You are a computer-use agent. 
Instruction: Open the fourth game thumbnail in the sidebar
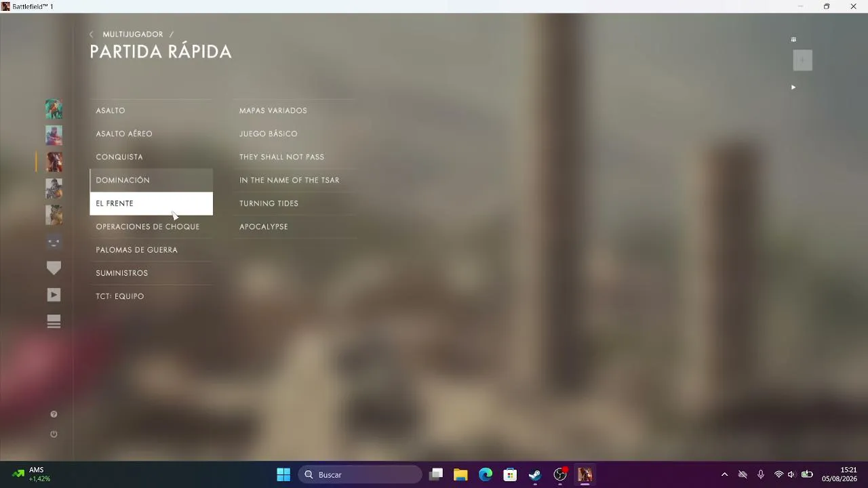click(x=54, y=188)
